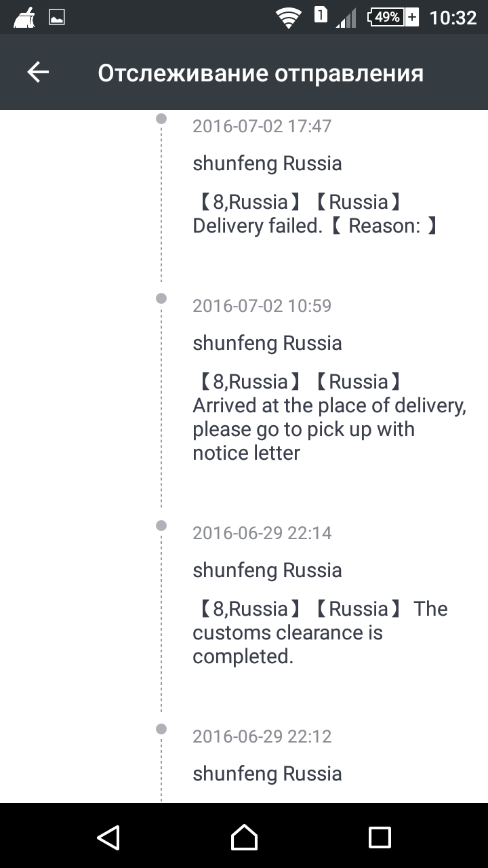Screen dimensions: 488x868
Task: Tap timeline dot for 2016-07-02 17:47
Action: click(161, 119)
